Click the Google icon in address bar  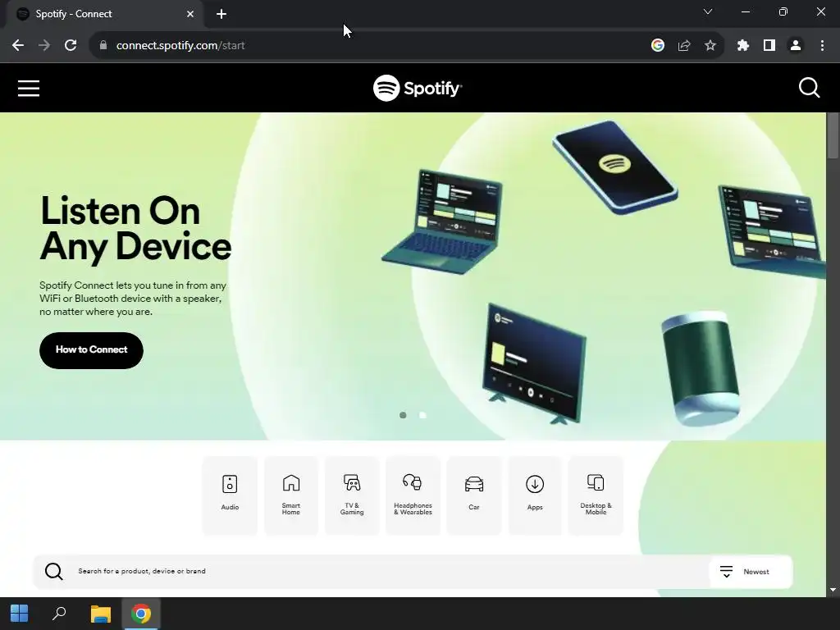[658, 46]
